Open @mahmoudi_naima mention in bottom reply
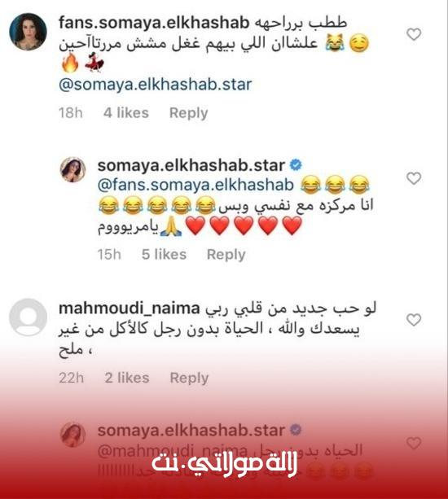Image resolution: width=448 pixels, height=499 pixels. (172, 451)
